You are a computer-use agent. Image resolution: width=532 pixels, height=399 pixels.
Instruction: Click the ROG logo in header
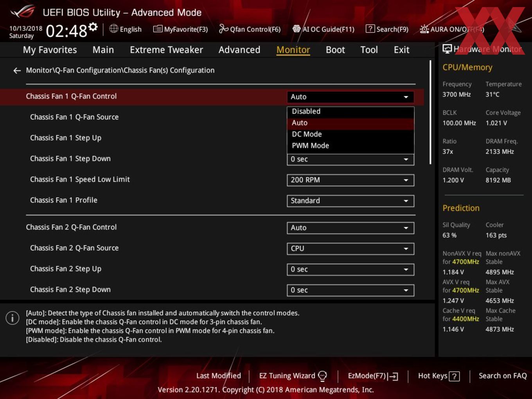tap(23, 12)
